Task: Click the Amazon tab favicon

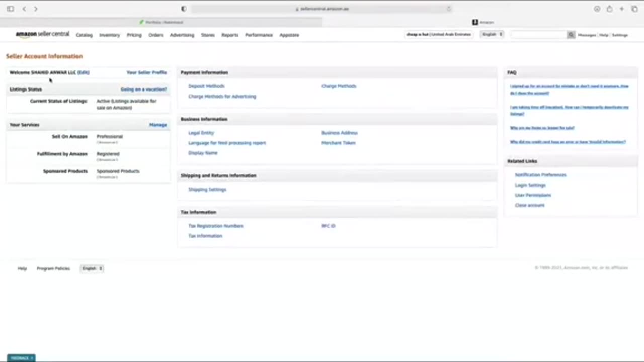Action: coord(475,22)
